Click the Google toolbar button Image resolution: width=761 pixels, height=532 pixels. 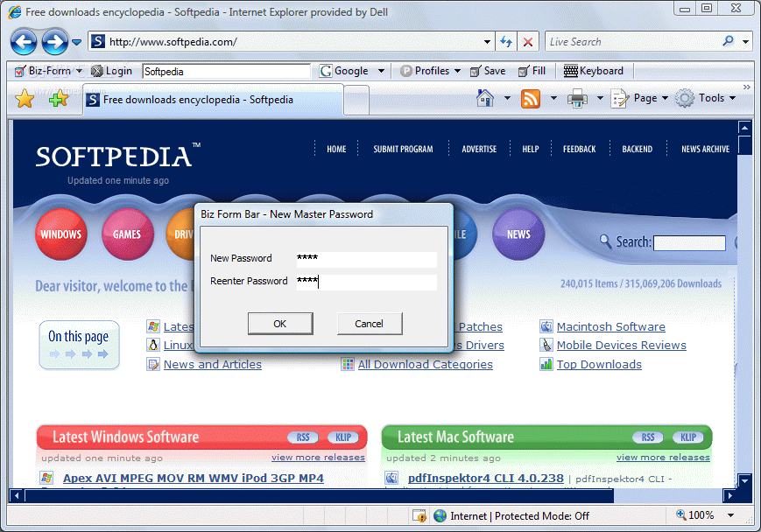tap(344, 71)
